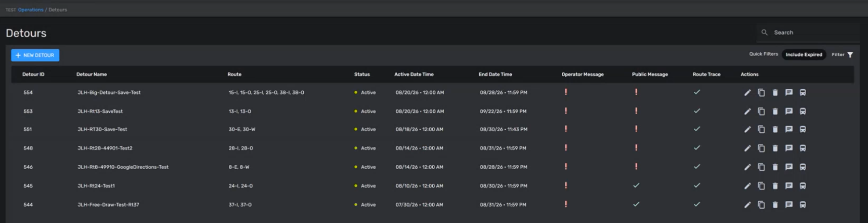
Task: Sort by Status column header
Action: pos(362,75)
